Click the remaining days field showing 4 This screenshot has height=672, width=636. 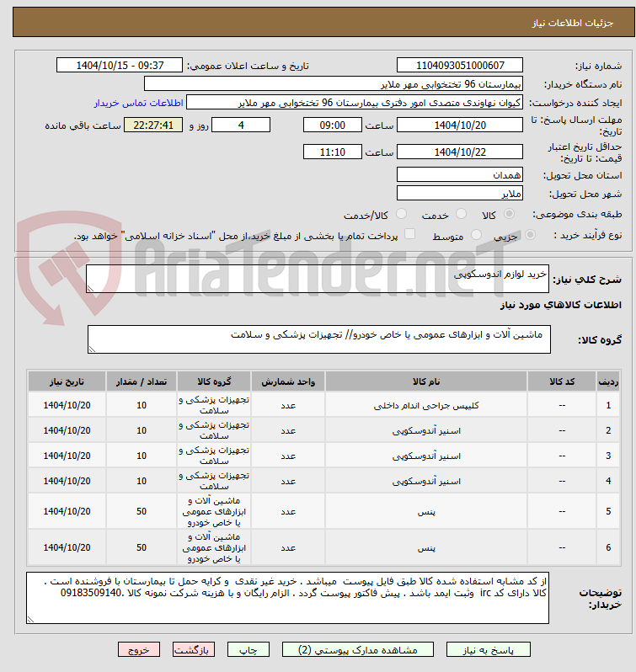coord(241,125)
